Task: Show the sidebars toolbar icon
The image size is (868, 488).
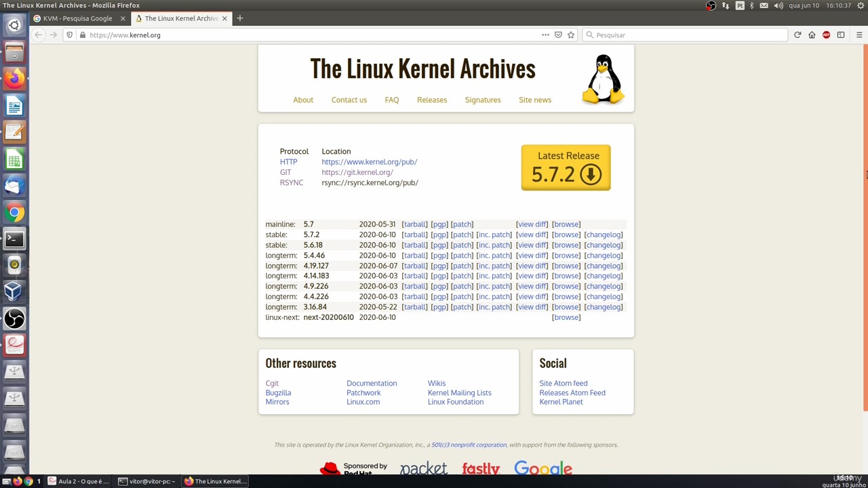Action: 841,35
